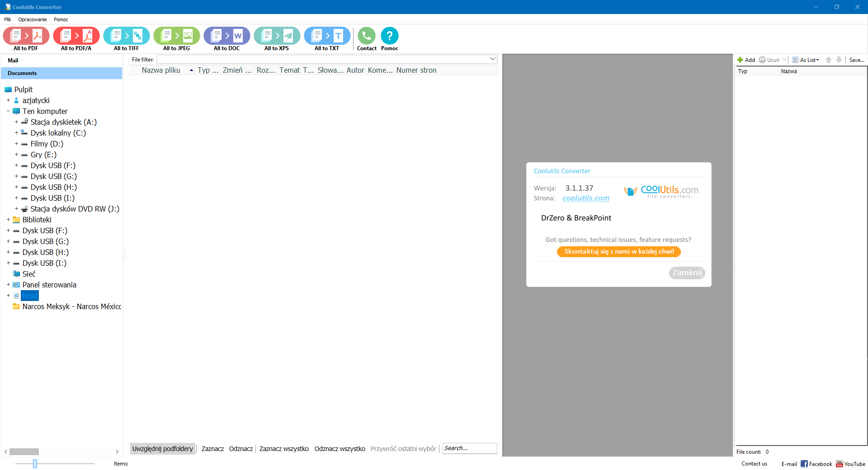Open the File filter dropdown
The image size is (868, 470).
click(493, 59)
